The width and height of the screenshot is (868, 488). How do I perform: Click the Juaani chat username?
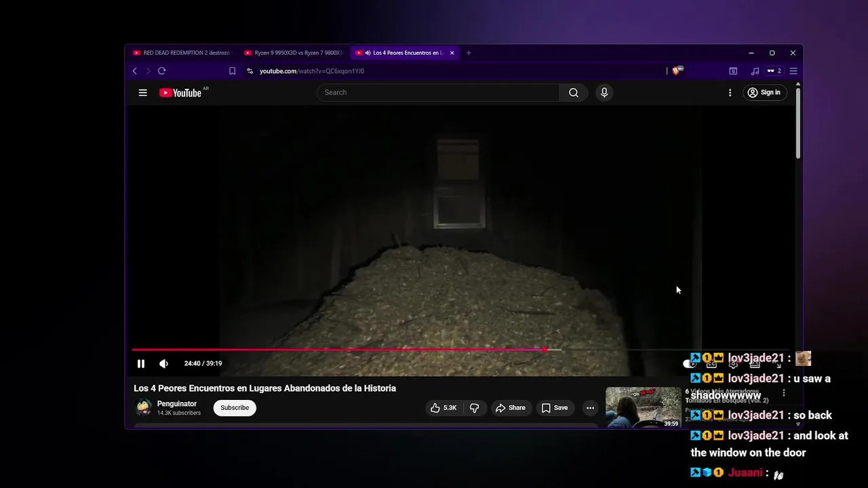pyautogui.click(x=745, y=472)
